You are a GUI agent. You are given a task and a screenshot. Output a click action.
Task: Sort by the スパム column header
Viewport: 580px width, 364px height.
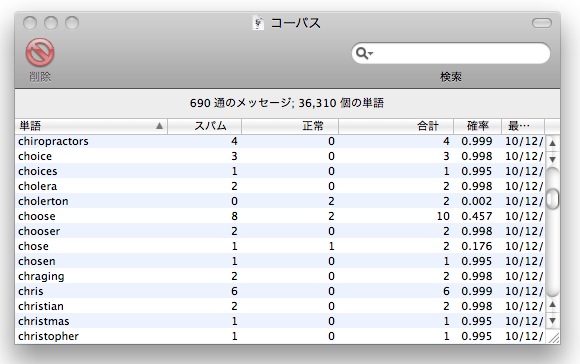coord(205,126)
